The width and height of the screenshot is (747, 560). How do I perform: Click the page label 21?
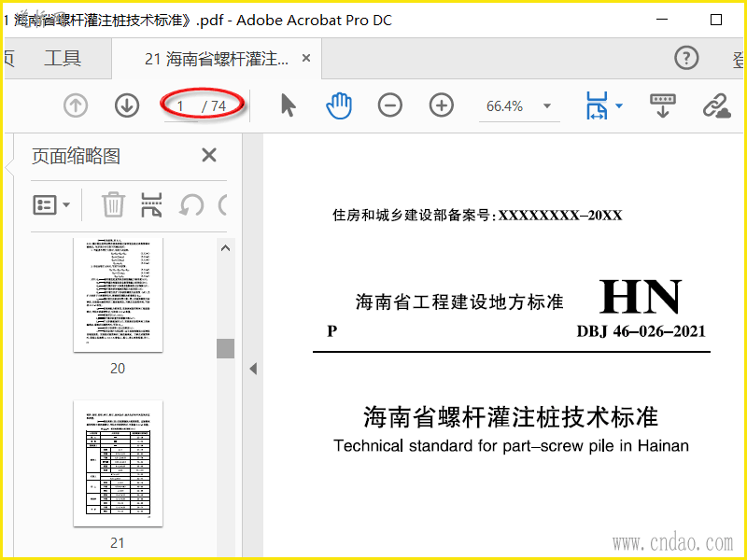118,543
